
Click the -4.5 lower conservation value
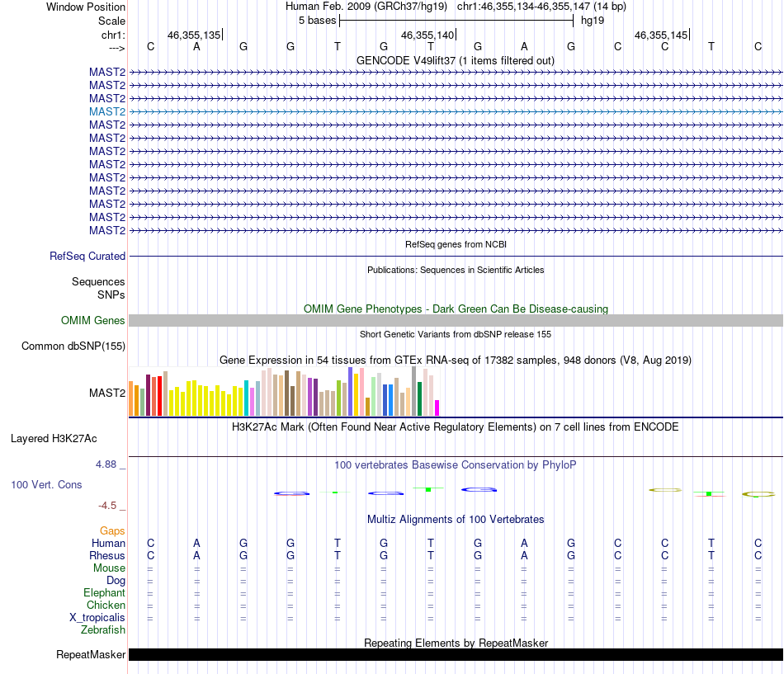(x=107, y=506)
